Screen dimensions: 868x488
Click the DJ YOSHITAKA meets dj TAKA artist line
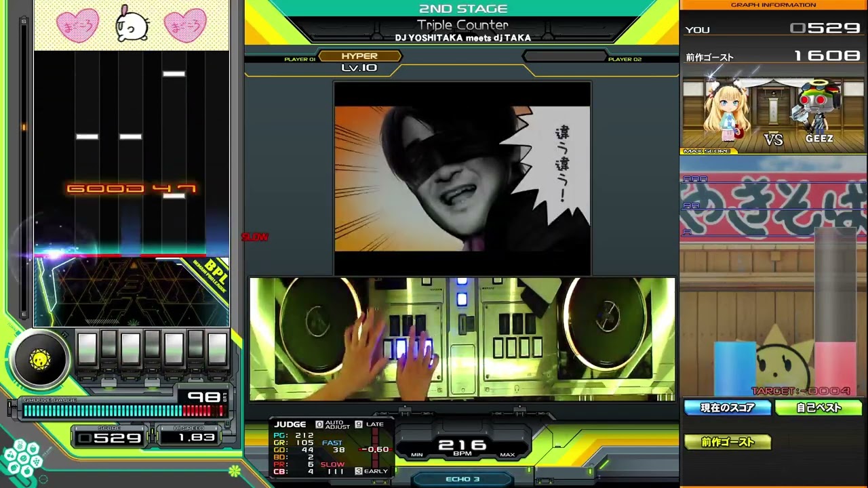(462, 38)
